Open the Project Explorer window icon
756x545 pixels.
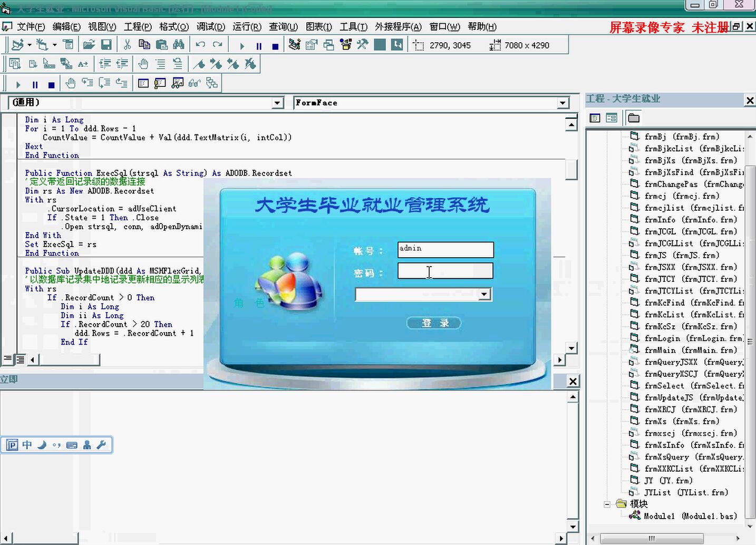[x=295, y=45]
